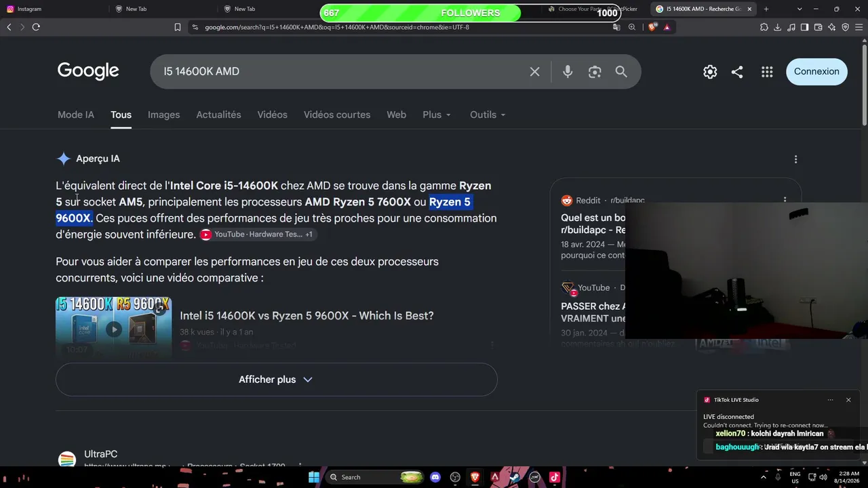
Task: Start voice search with the microphone icon
Action: pyautogui.click(x=568, y=72)
